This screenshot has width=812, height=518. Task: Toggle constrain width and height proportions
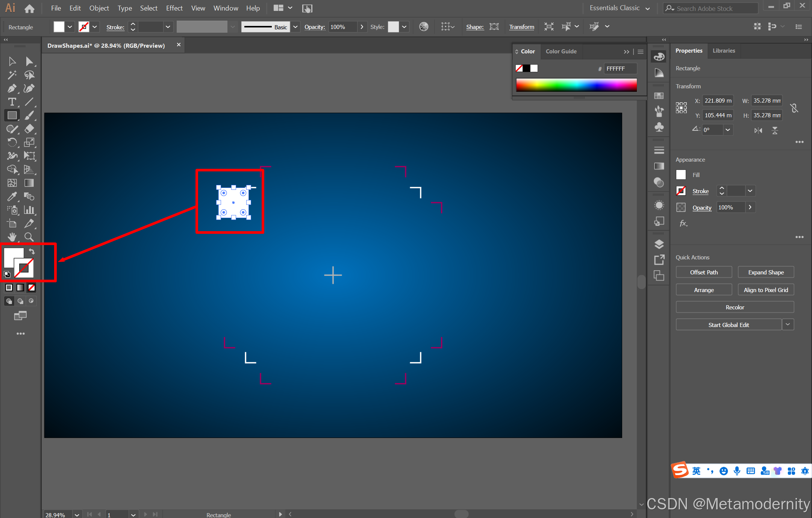point(794,108)
